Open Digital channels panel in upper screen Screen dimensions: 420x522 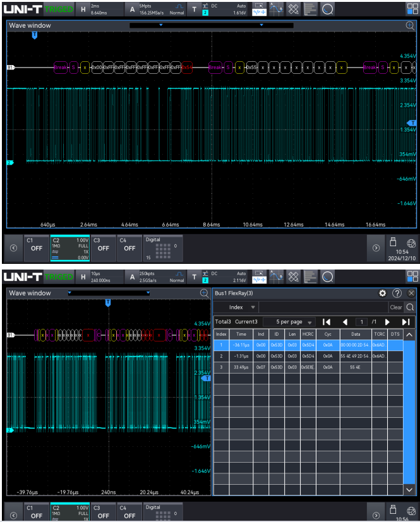coord(162,247)
